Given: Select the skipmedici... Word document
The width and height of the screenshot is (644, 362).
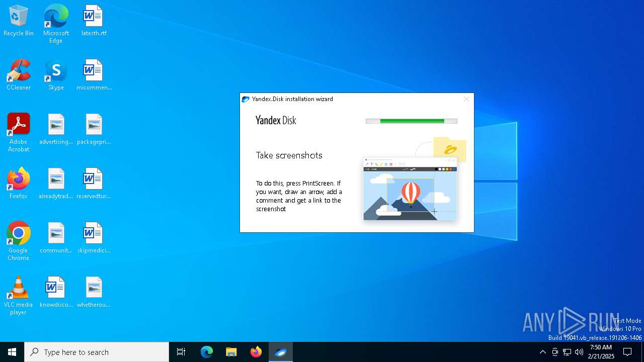Looking at the screenshot, I should pyautogui.click(x=94, y=238).
